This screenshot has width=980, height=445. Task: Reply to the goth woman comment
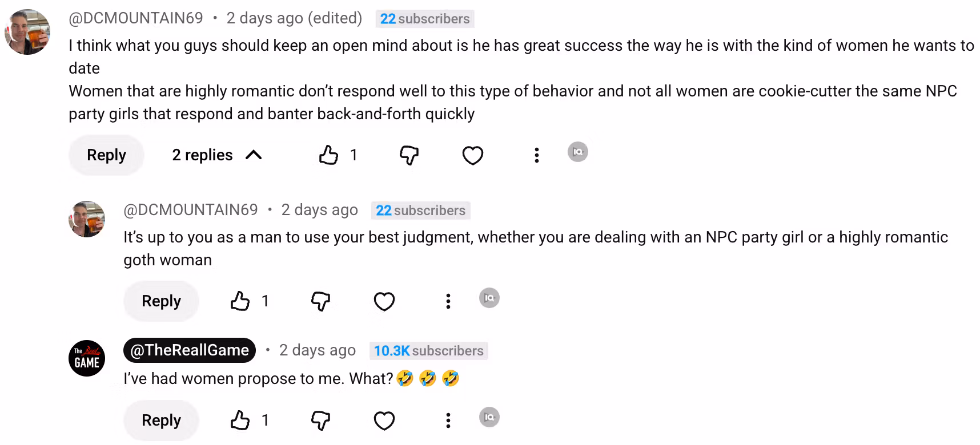coord(161,301)
